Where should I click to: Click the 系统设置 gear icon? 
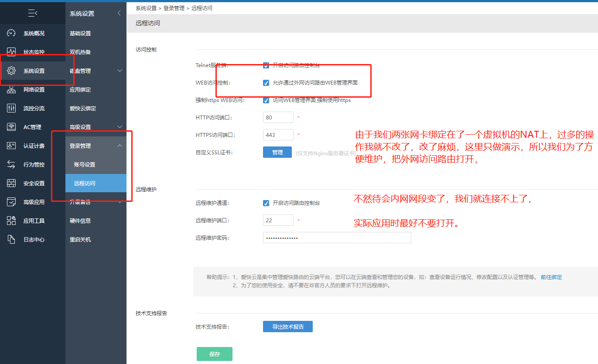coord(11,71)
